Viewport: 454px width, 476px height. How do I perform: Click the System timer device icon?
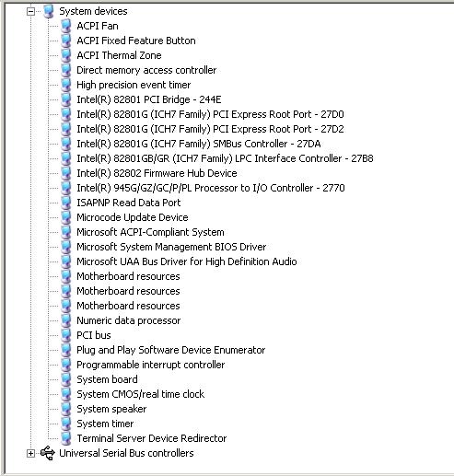tap(66, 424)
